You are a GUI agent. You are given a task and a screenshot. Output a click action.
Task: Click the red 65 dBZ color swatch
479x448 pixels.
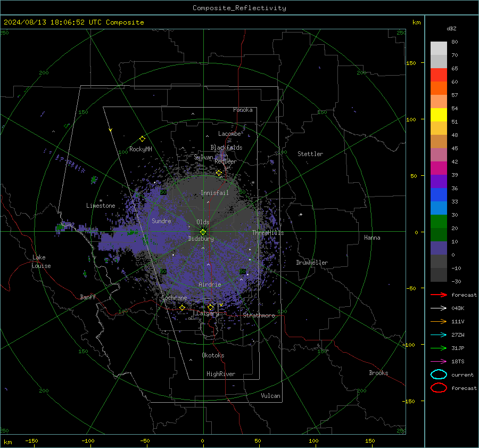439,75
